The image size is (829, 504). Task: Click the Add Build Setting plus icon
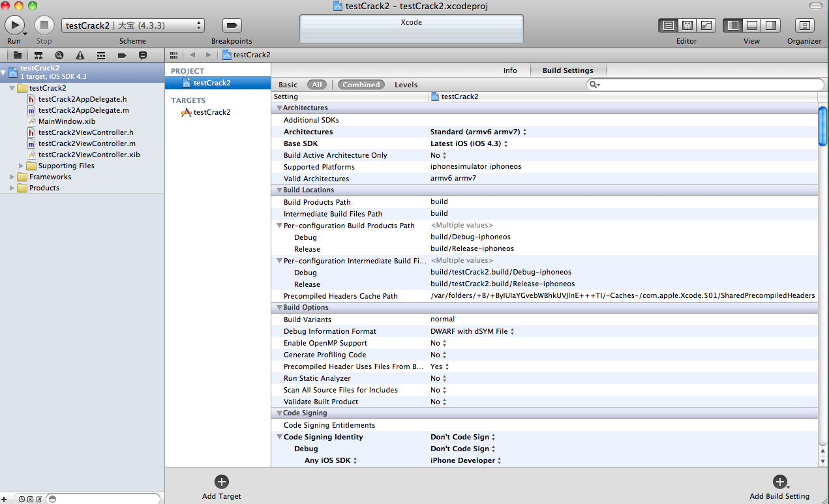click(779, 482)
